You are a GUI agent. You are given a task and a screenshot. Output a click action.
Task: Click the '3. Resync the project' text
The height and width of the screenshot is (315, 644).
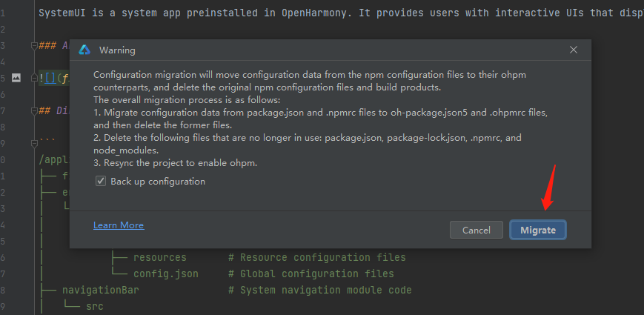[175, 163]
